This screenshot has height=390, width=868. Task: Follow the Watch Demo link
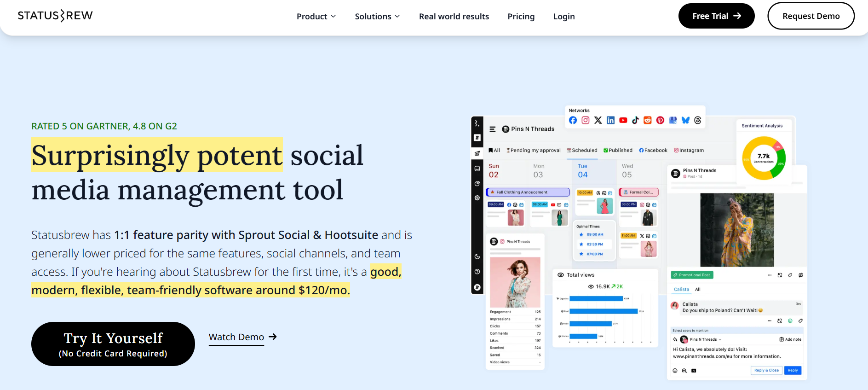coord(243,337)
